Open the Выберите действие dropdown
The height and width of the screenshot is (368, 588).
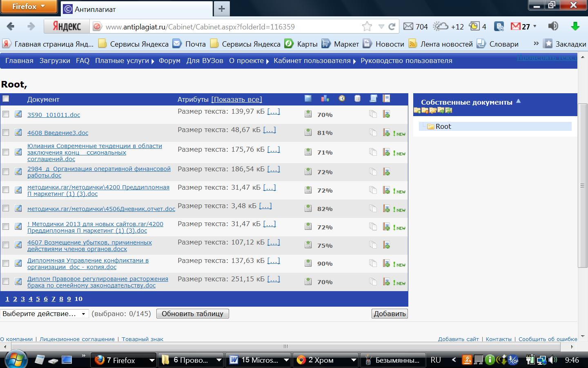click(45, 314)
